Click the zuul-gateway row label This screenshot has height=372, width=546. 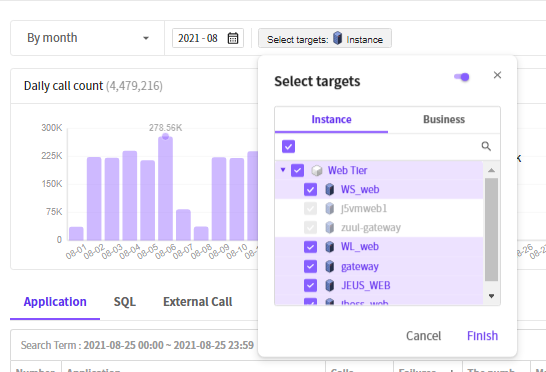(x=371, y=228)
